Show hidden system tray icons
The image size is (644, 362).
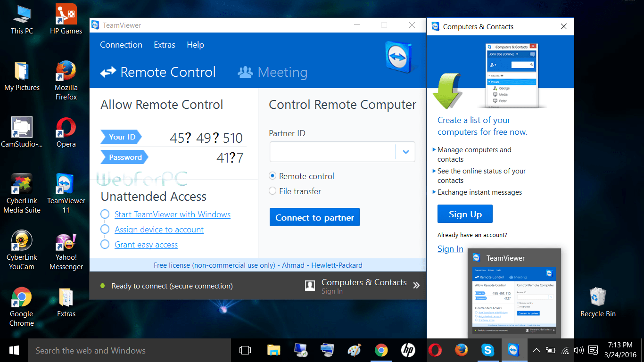536,350
